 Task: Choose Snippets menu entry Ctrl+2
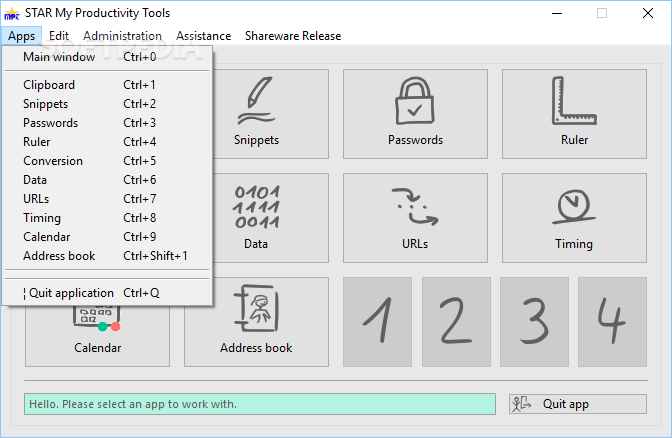[x=107, y=104]
